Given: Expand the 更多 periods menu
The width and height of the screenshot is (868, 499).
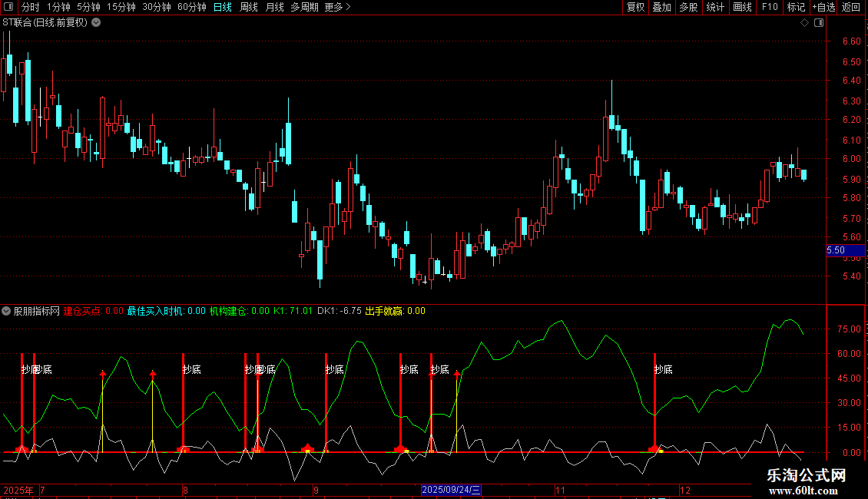Looking at the screenshot, I should click(338, 7).
